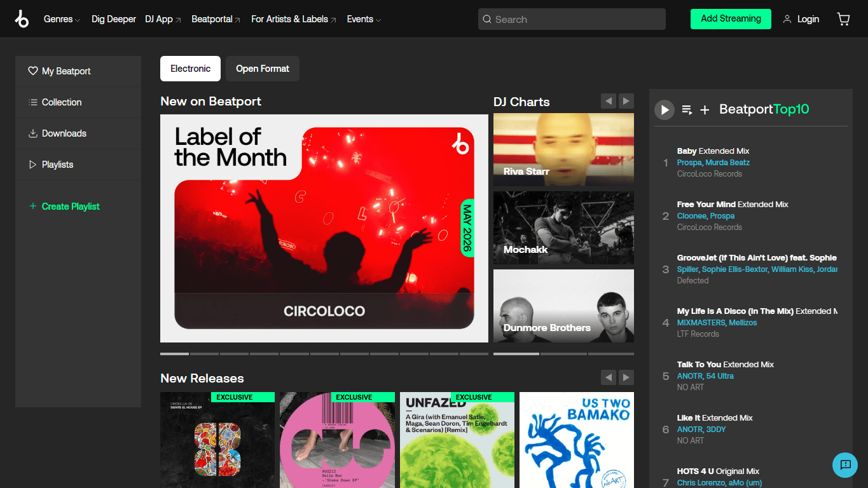Click artists ANOTR, 54 Ultra
The height and width of the screenshot is (488, 868).
(705, 376)
